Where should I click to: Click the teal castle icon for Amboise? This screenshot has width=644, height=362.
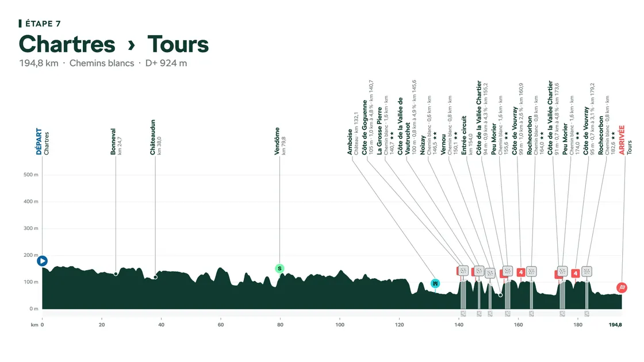coord(435,283)
